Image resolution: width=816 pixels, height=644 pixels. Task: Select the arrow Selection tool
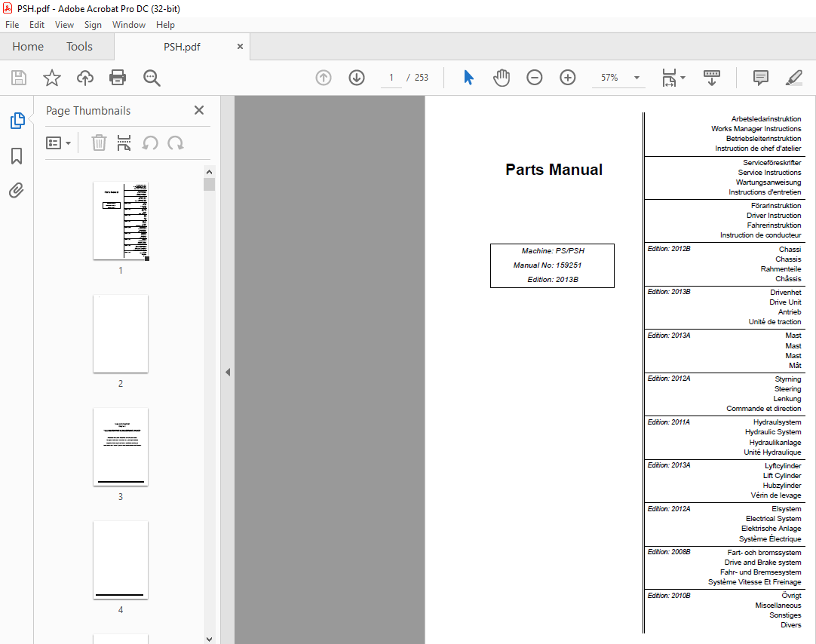click(468, 78)
